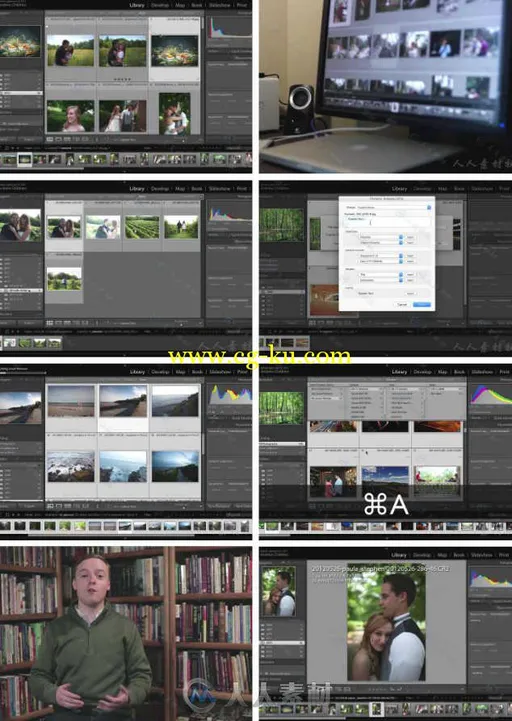The height and width of the screenshot is (721, 512).
Task: Select the kissing couple portrait thumbnail in grid
Action: (x=175, y=114)
